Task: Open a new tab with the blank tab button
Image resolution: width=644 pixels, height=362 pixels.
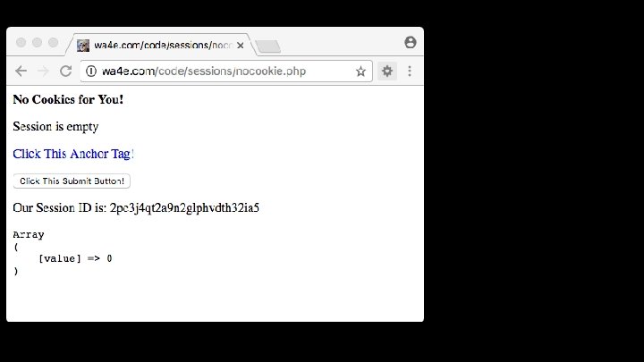Action: pyautogui.click(x=267, y=46)
